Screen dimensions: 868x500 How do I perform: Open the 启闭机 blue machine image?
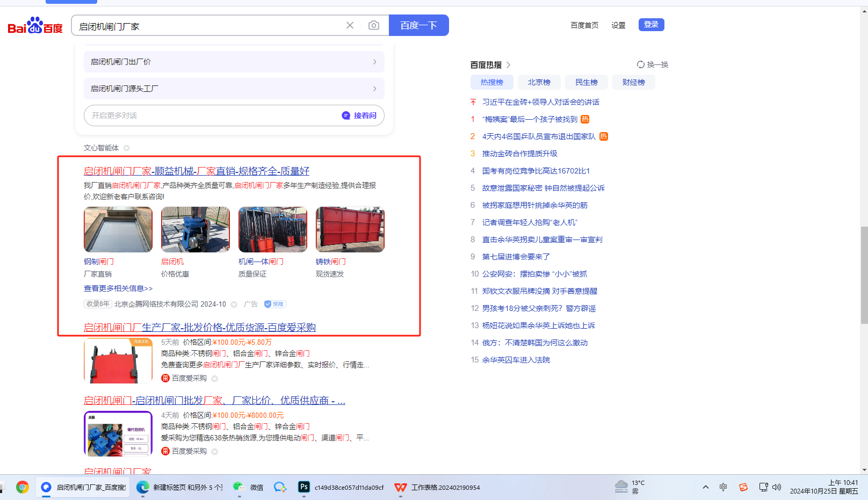(x=196, y=230)
